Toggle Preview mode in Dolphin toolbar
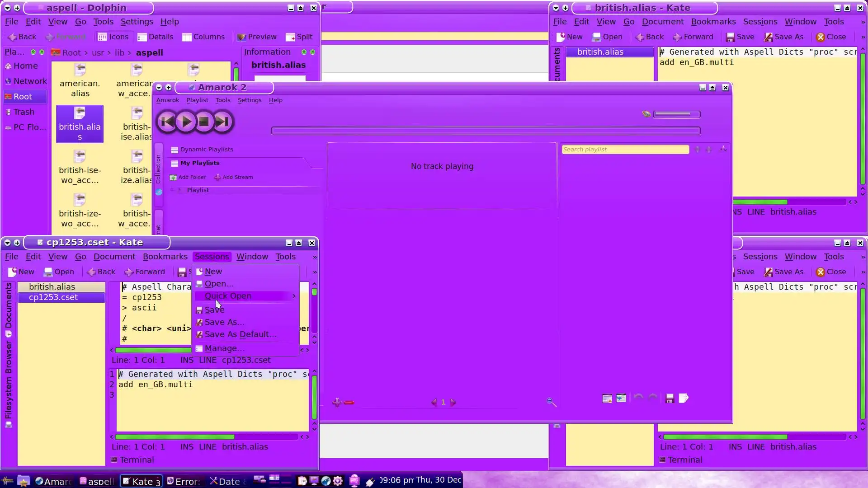Image resolution: width=868 pixels, height=488 pixels. click(x=257, y=37)
